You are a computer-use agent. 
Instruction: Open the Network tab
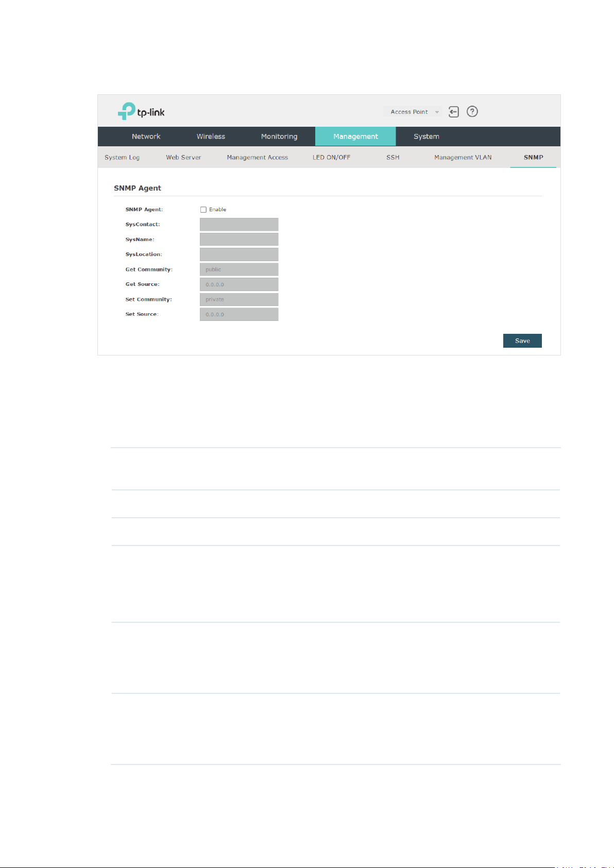tap(146, 137)
